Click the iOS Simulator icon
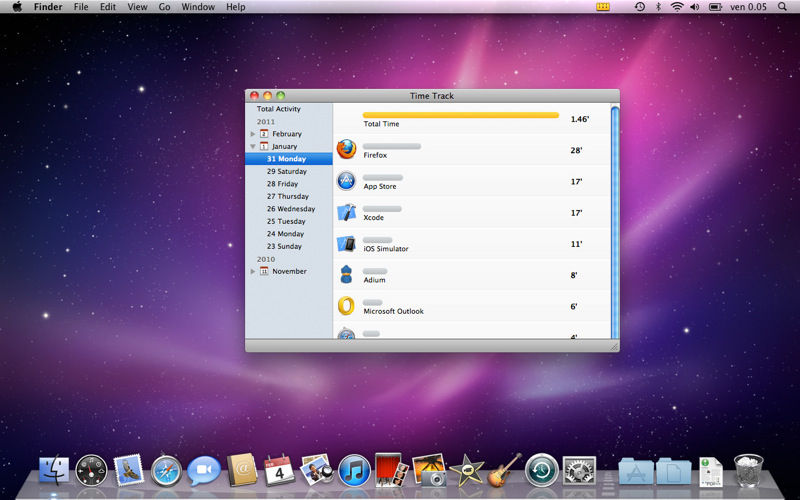800x500 pixels. pyautogui.click(x=346, y=243)
